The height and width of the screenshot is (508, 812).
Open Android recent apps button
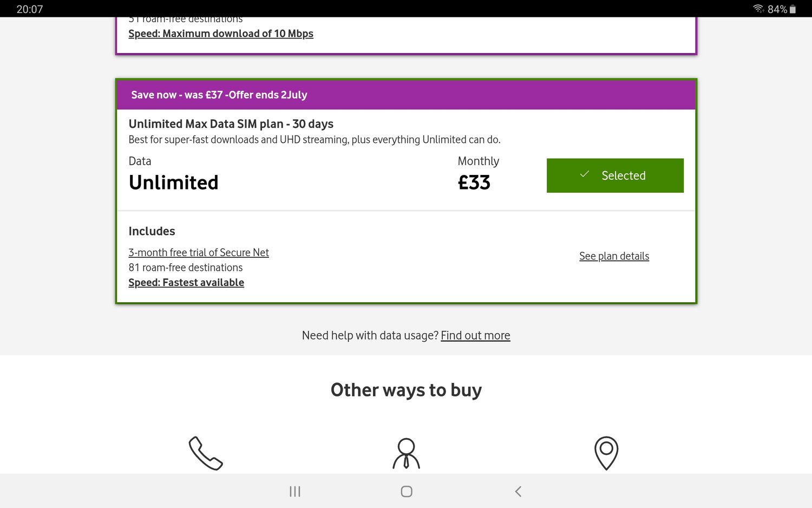295,491
